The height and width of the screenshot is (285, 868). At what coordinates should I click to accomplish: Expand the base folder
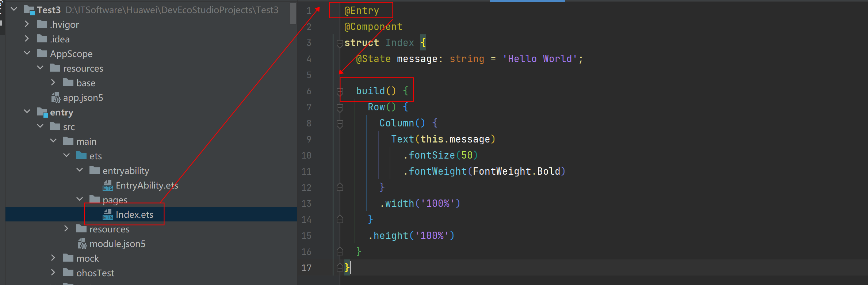coord(53,82)
